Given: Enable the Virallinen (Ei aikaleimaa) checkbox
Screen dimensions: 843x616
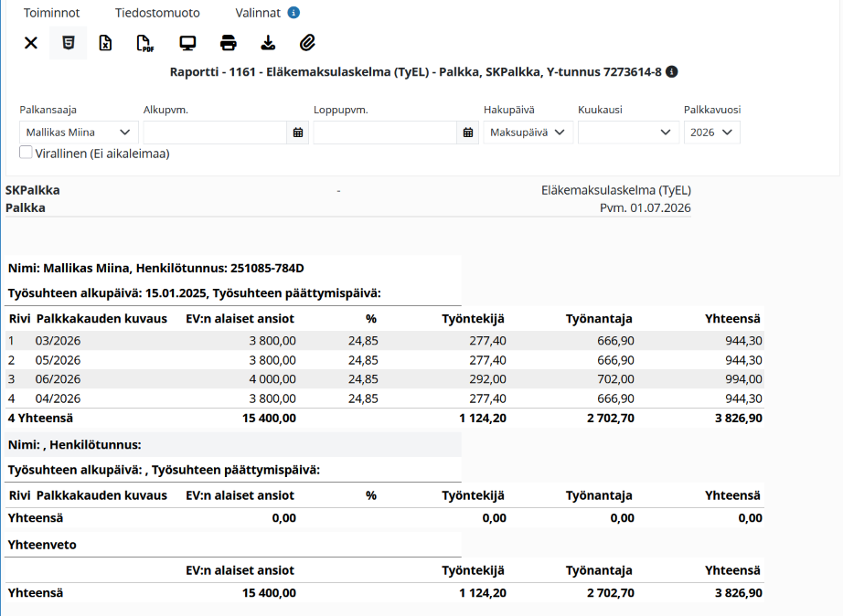Looking at the screenshot, I should pyautogui.click(x=26, y=152).
